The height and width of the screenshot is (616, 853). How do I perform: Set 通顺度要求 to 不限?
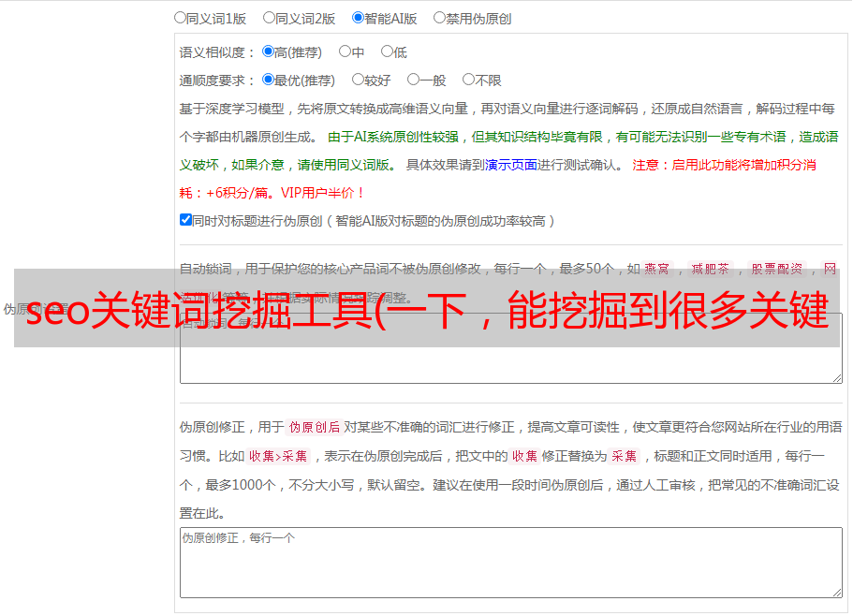[x=468, y=80]
